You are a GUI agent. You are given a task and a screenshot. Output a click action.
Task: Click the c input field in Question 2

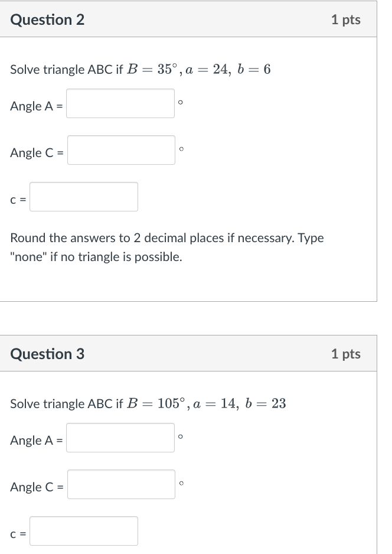(x=84, y=195)
